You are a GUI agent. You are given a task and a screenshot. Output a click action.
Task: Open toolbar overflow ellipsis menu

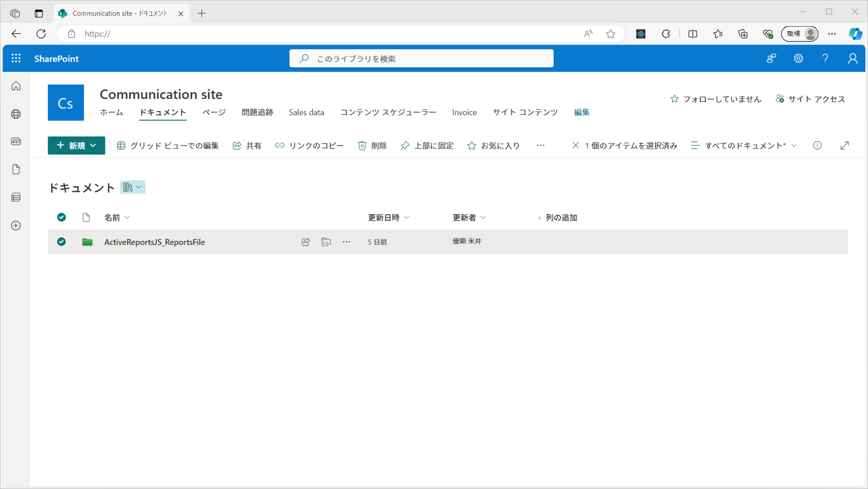541,145
